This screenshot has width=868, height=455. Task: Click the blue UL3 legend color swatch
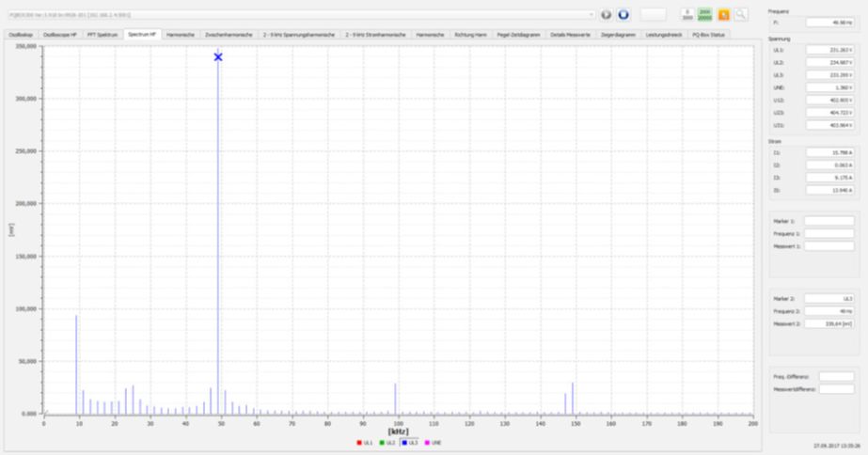pyautogui.click(x=403, y=442)
